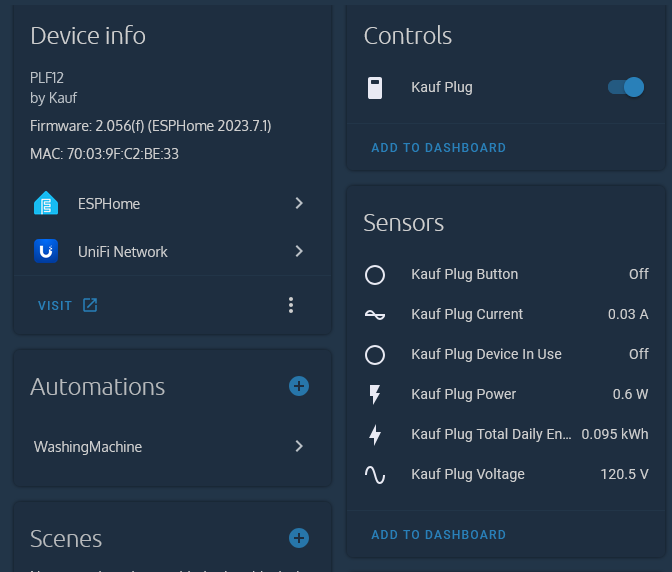672x572 pixels.
Task: Click the Kauf Plug Voltage sine wave icon
Action: click(375, 474)
